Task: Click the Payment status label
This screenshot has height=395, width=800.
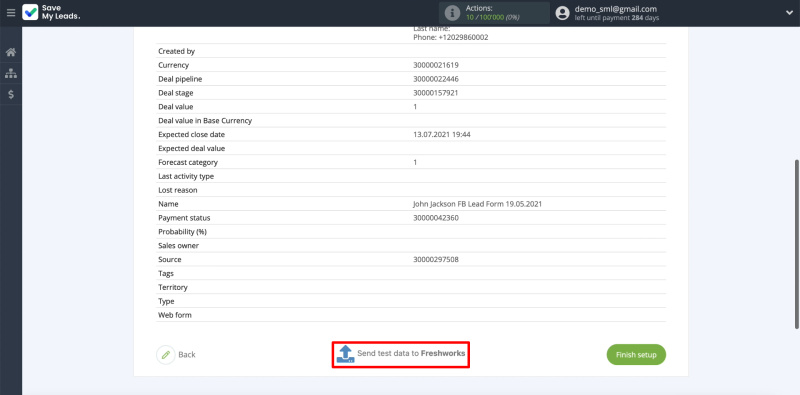Action: (x=184, y=218)
